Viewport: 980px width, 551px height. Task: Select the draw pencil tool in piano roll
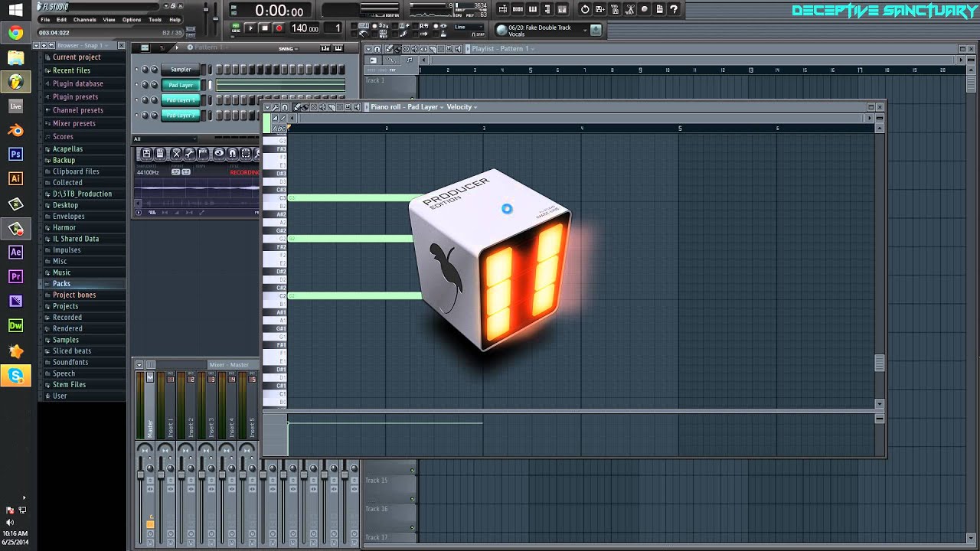[296, 107]
